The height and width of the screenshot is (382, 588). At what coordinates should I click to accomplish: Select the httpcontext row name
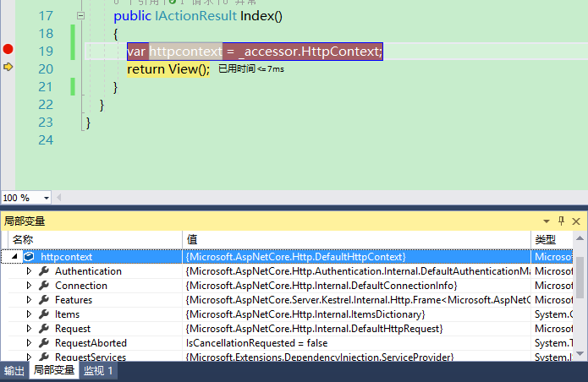click(66, 257)
